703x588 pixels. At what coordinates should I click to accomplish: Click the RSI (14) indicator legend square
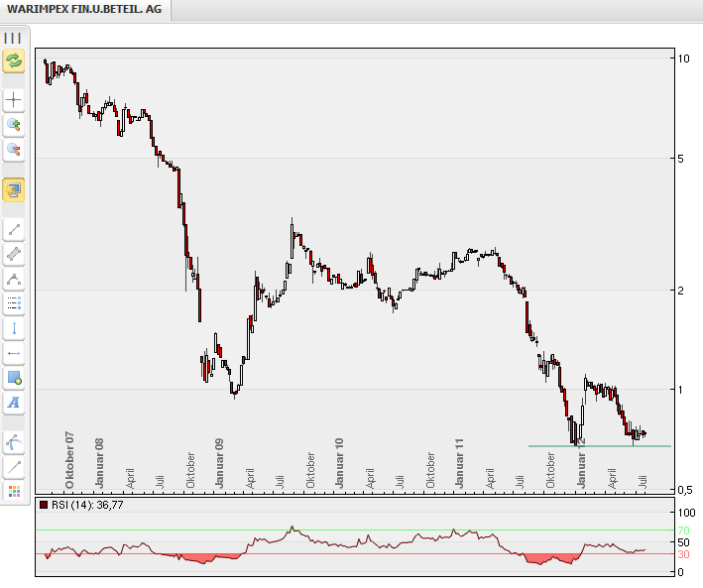[x=44, y=505]
